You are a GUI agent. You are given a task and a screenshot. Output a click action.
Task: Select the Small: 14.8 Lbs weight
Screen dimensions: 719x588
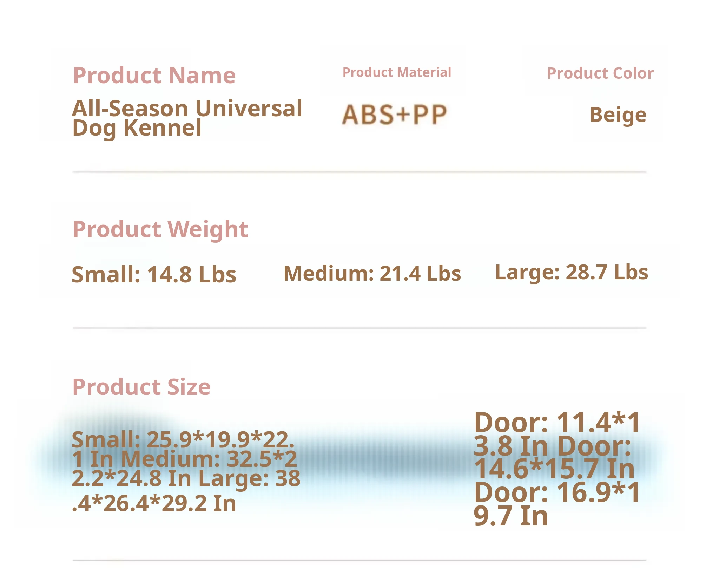pyautogui.click(x=154, y=274)
